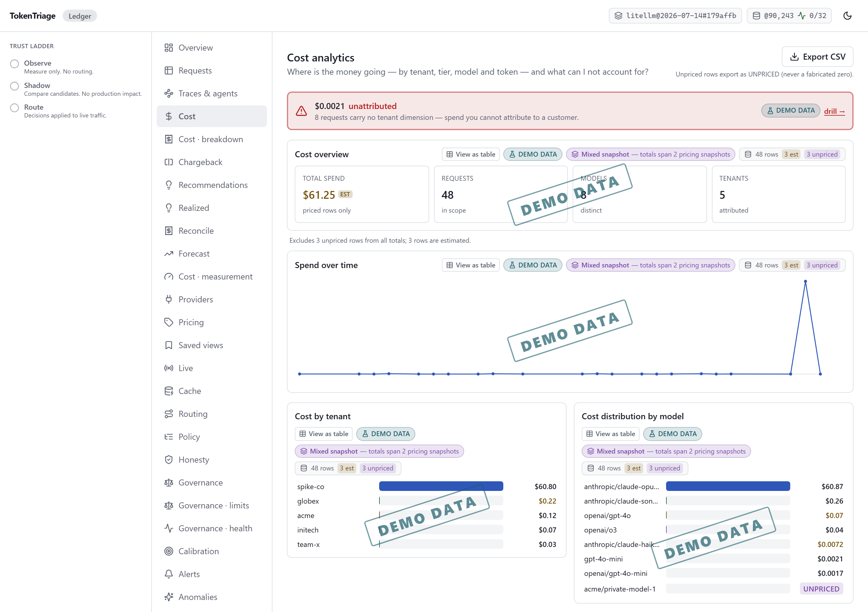
Task: Open the Governance · limits page
Action: click(x=212, y=505)
